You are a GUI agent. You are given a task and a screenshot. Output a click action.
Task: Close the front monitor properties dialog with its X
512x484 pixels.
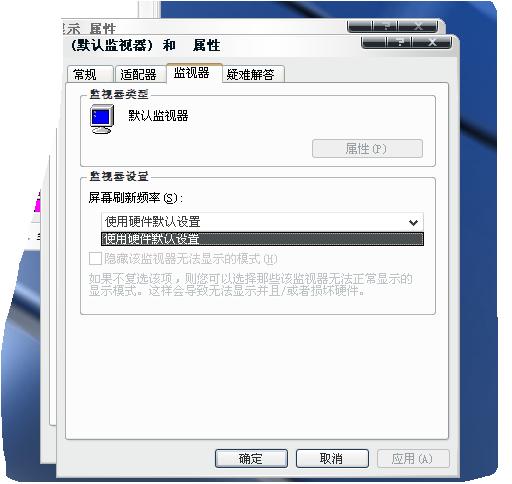[432, 42]
